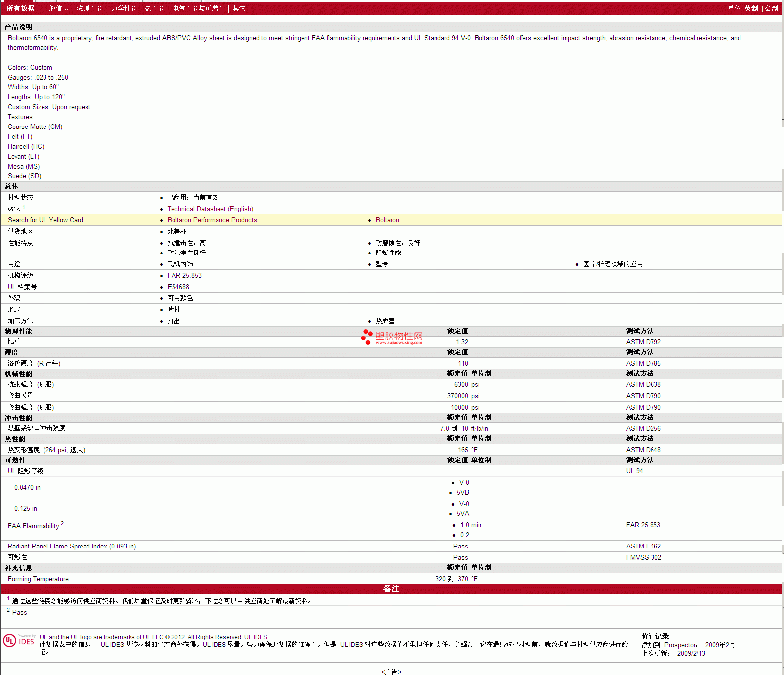The width and height of the screenshot is (784, 675).
Task: Click the Search for UL Yellow Card label
Action: click(45, 220)
